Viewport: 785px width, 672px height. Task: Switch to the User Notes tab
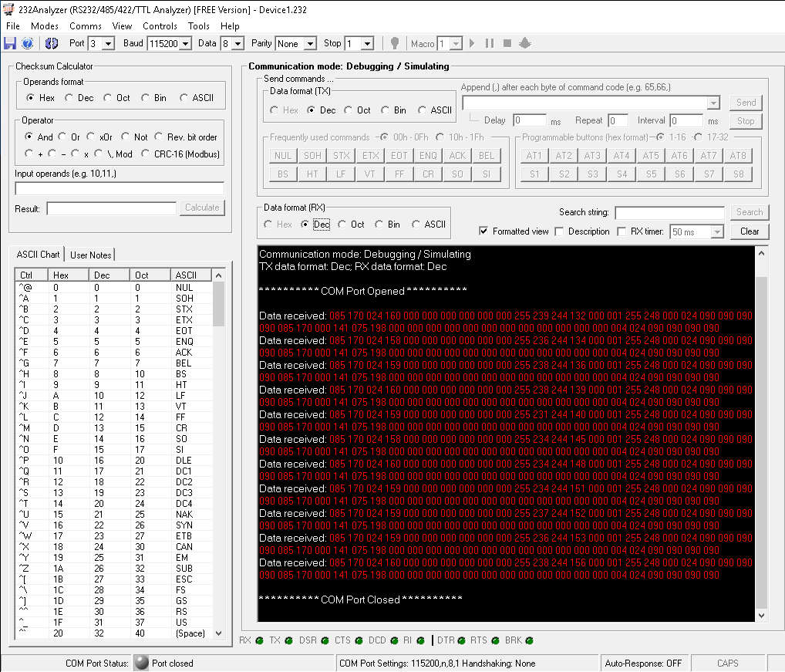[x=91, y=255]
